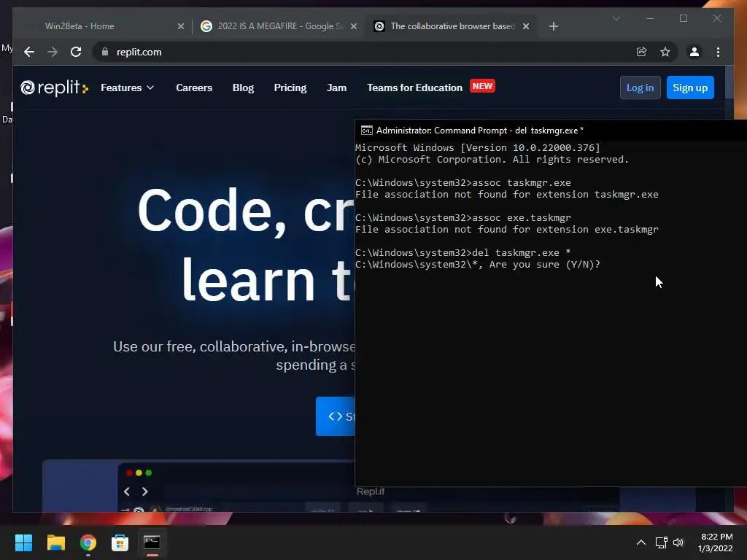
Task: Expand the Features dropdown menu
Action: 127,87
